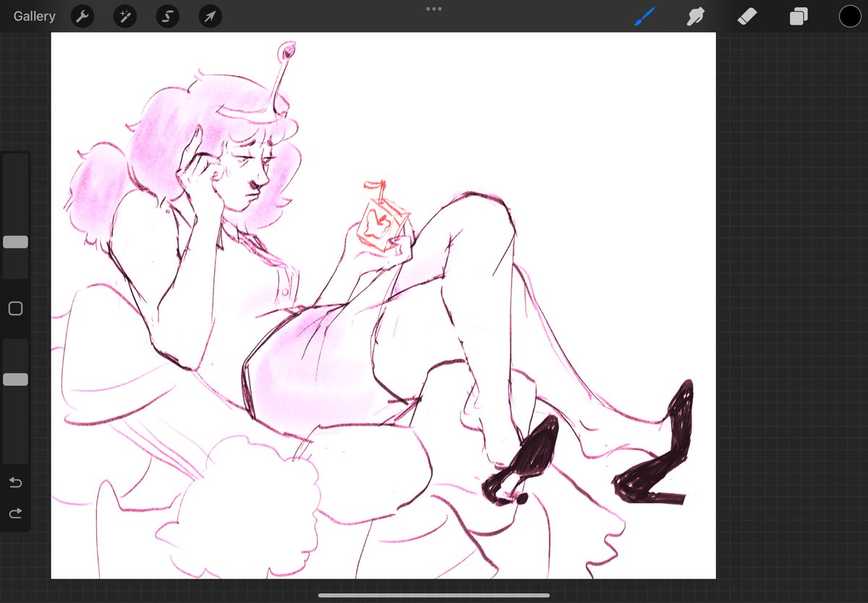Activate the Selection tool
This screenshot has width=868, height=603.
coord(168,16)
